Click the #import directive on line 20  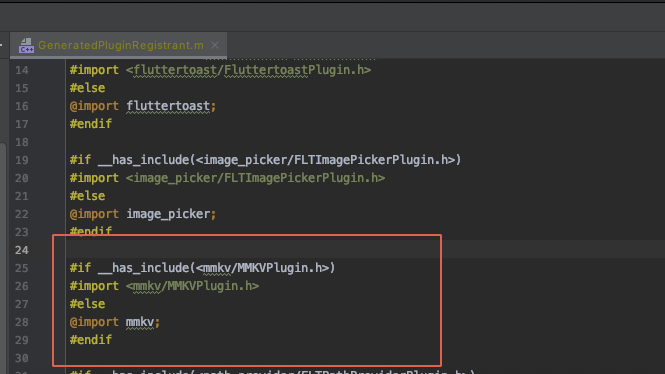tap(94, 178)
